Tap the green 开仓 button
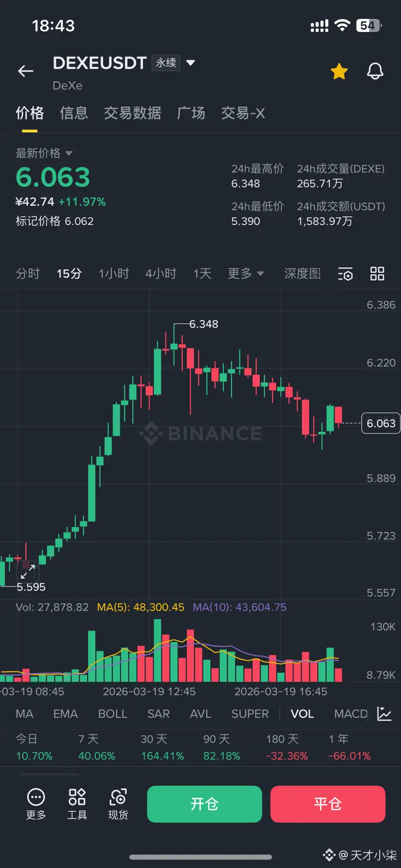 [x=204, y=804]
